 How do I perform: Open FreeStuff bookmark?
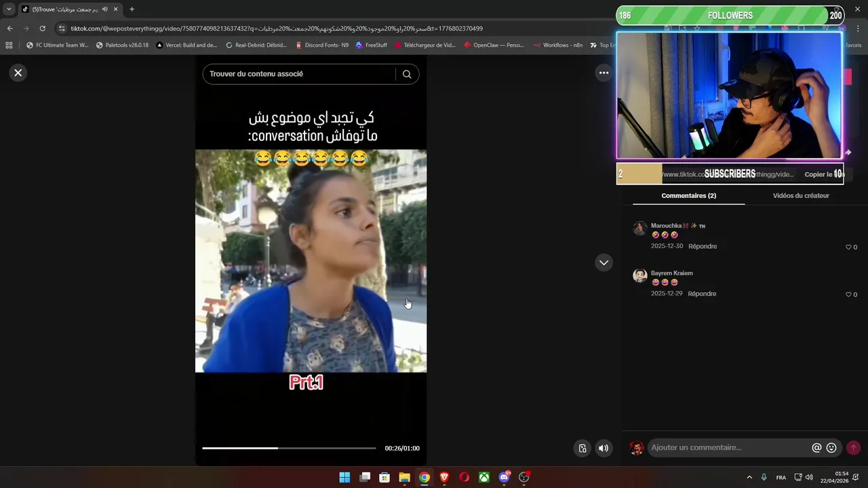tap(371, 45)
